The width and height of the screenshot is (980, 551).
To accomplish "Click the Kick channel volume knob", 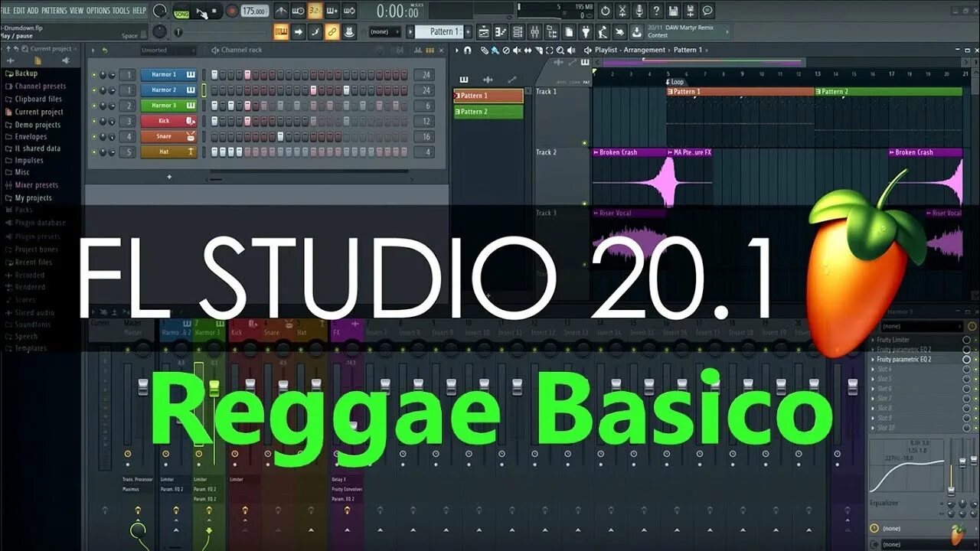I will [112, 121].
